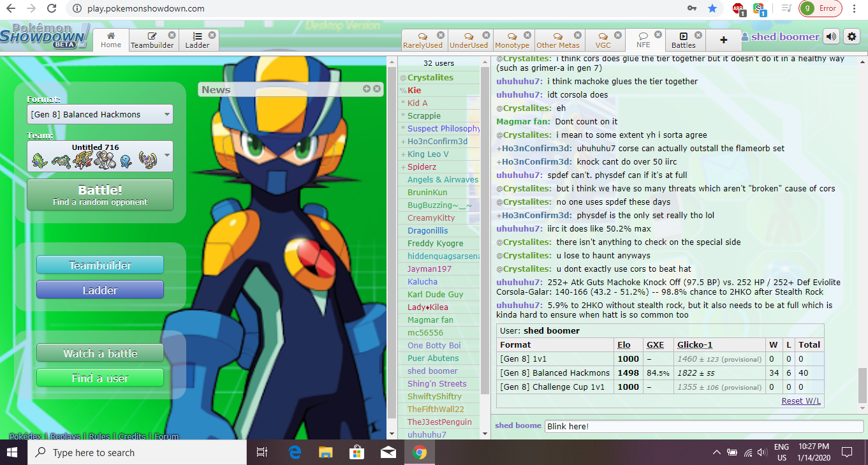Open Task View on the taskbar

coord(262,452)
